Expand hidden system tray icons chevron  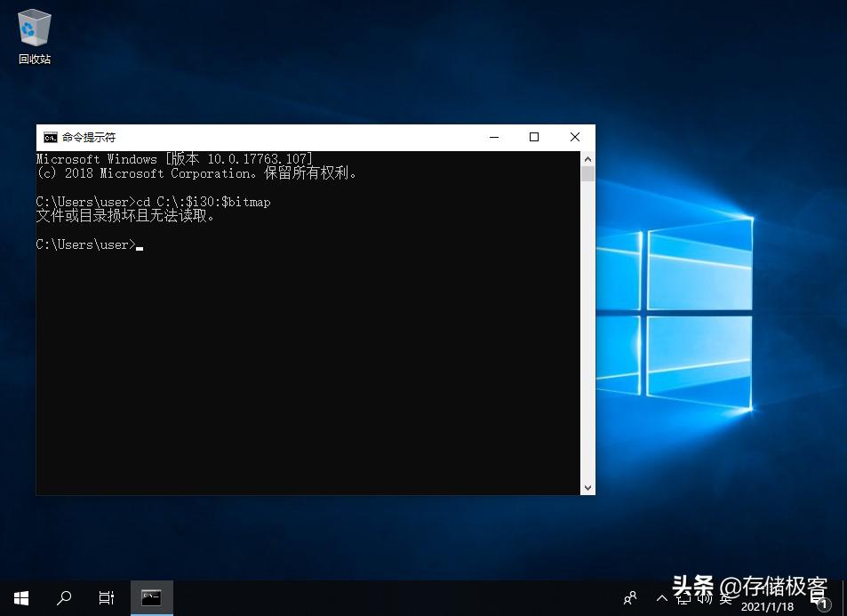coord(660,599)
